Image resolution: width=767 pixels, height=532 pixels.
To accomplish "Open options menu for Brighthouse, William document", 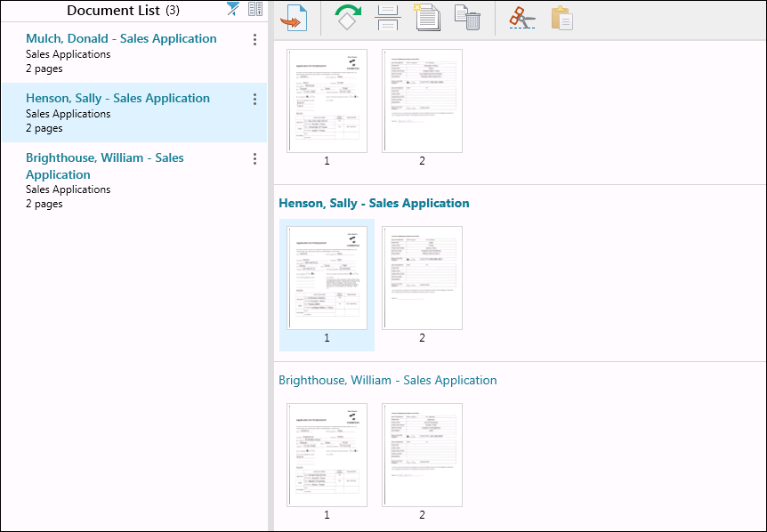I will click(255, 158).
